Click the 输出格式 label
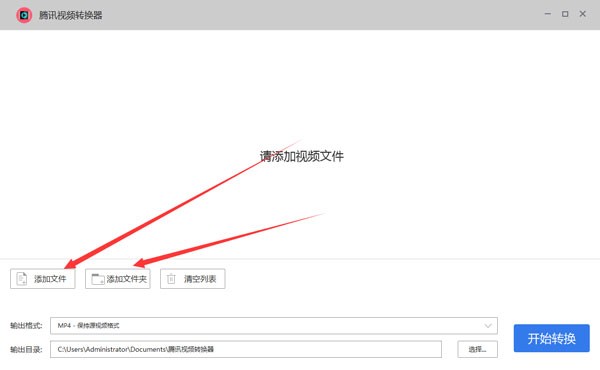Image resolution: width=600 pixels, height=370 pixels. click(26, 326)
